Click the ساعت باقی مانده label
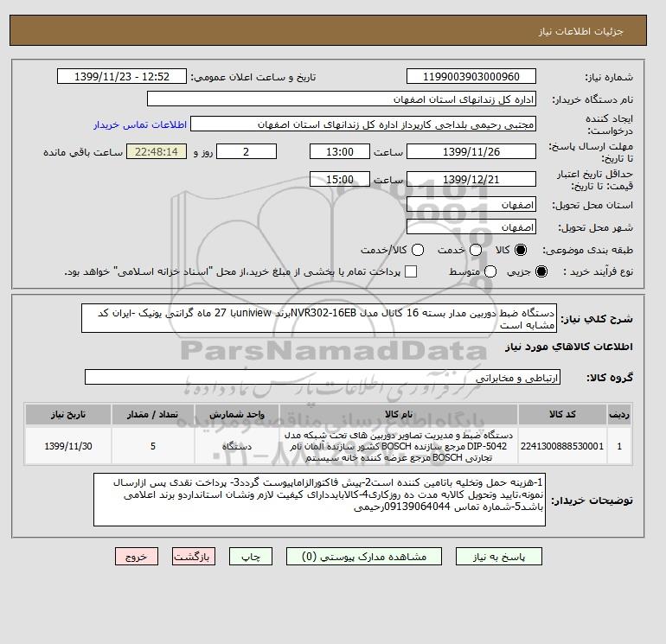Image resolution: width=666 pixels, height=644 pixels. pos(83,152)
